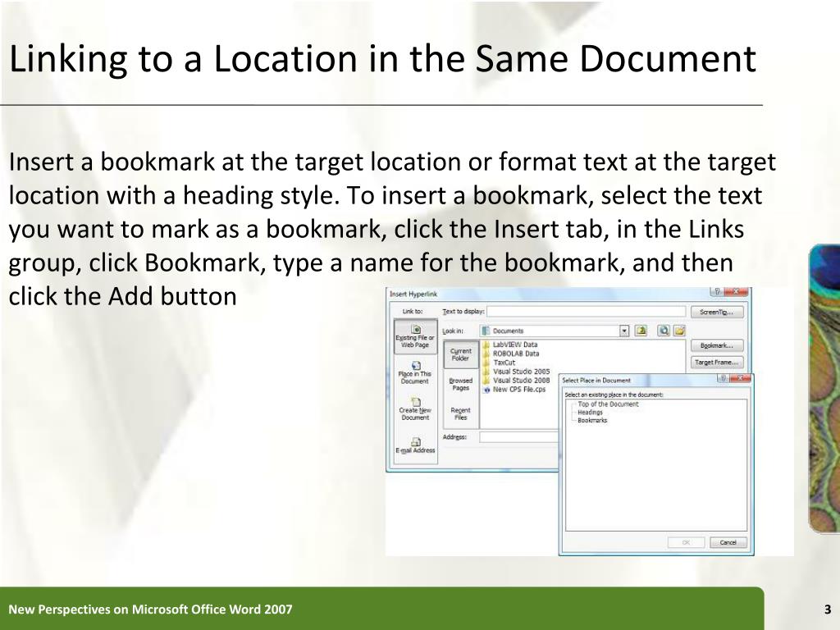
Task: Click footer New Perspectives on Microsoft Office Word 2007
Action: click(151, 609)
